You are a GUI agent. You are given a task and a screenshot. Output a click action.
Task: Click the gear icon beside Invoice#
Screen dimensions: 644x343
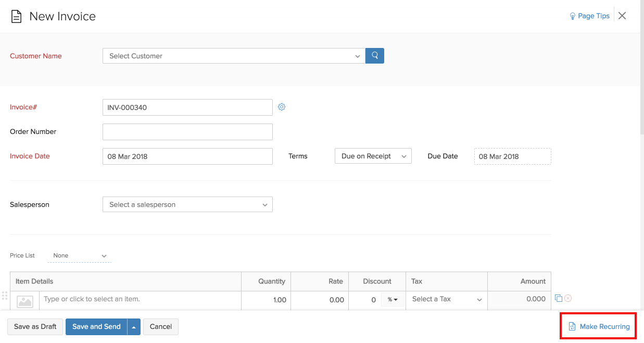[x=282, y=107]
